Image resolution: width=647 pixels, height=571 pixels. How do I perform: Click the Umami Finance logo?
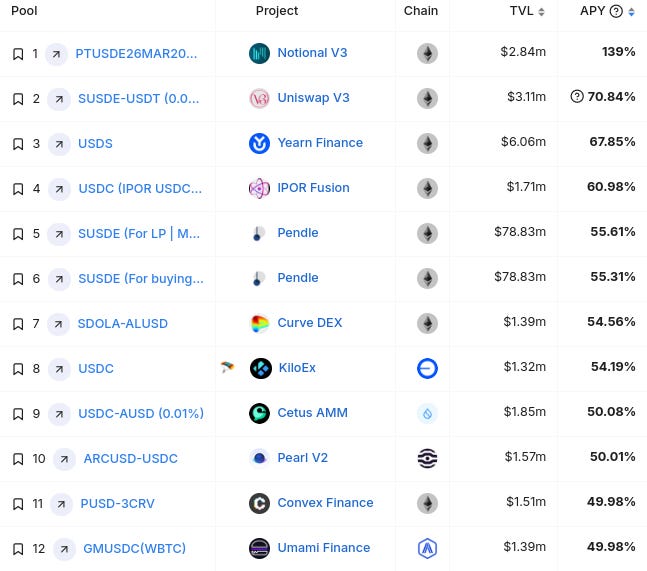pos(259,548)
